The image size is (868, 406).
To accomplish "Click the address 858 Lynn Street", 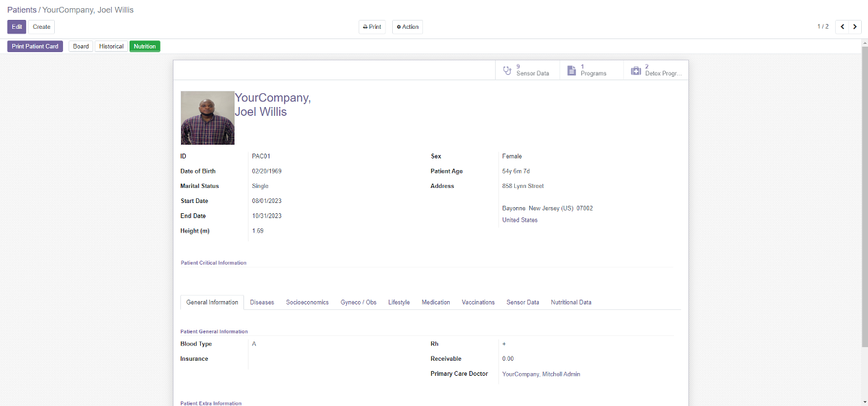I will click(523, 187).
